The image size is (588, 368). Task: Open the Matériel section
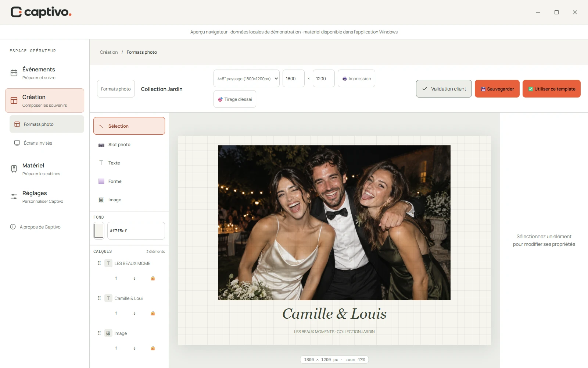point(44,169)
